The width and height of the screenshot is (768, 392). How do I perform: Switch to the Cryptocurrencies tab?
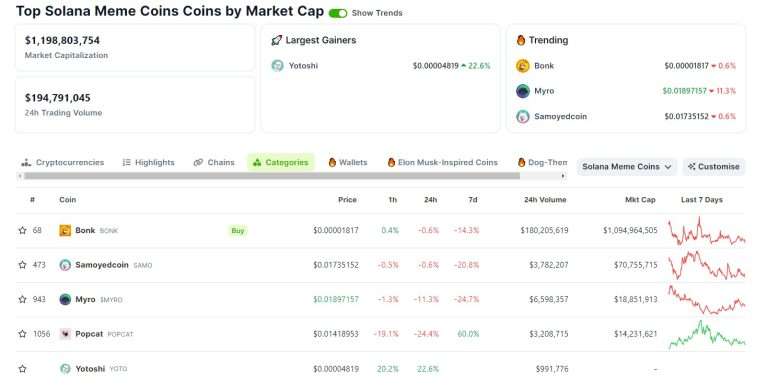63,163
